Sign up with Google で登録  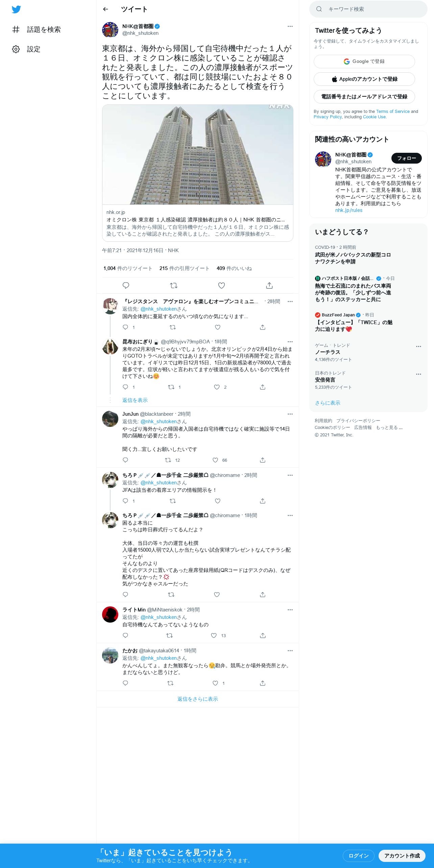364,62
